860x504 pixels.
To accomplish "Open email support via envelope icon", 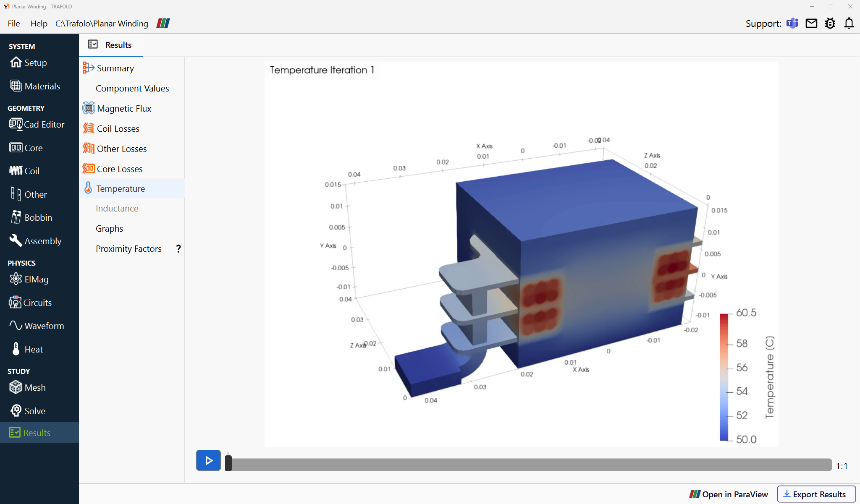I will pyautogui.click(x=811, y=23).
